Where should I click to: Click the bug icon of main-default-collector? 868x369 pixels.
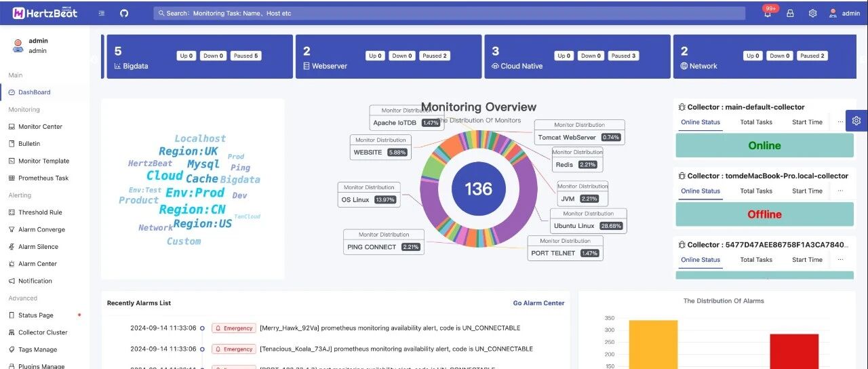click(682, 107)
